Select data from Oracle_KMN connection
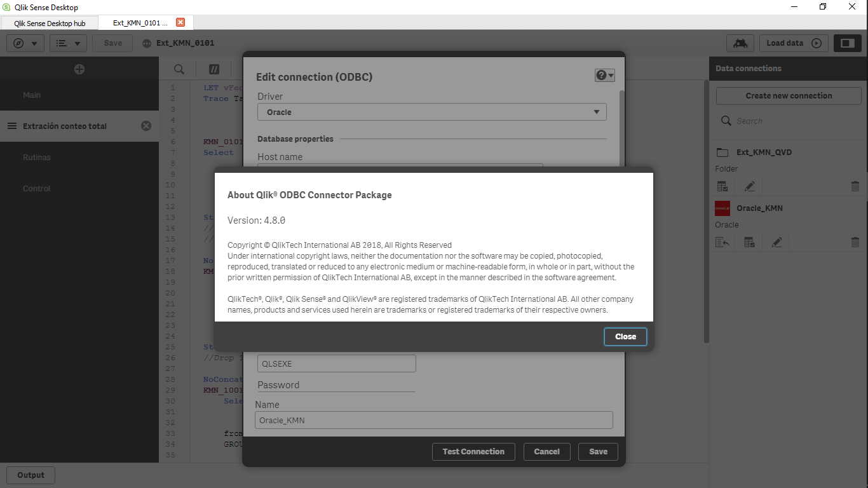 click(749, 242)
